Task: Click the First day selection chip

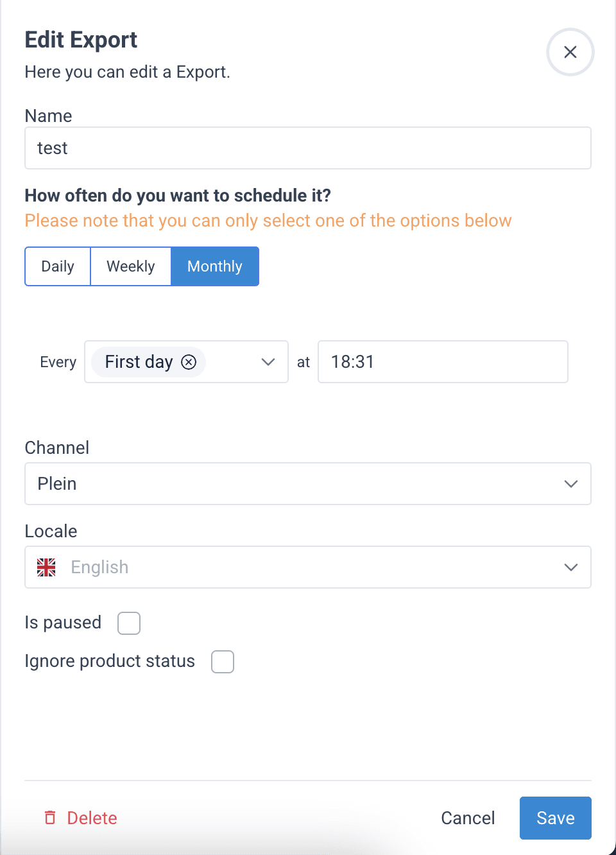Action: coord(139,362)
